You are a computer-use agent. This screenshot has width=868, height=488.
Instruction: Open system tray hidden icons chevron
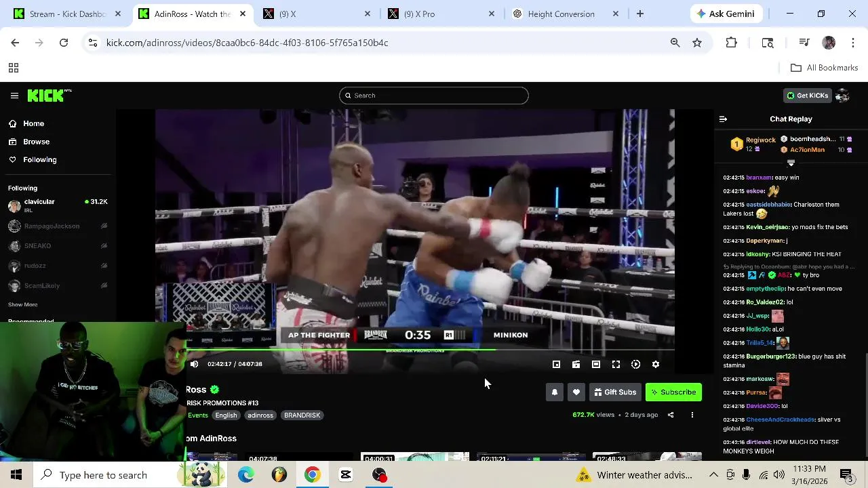(713, 475)
